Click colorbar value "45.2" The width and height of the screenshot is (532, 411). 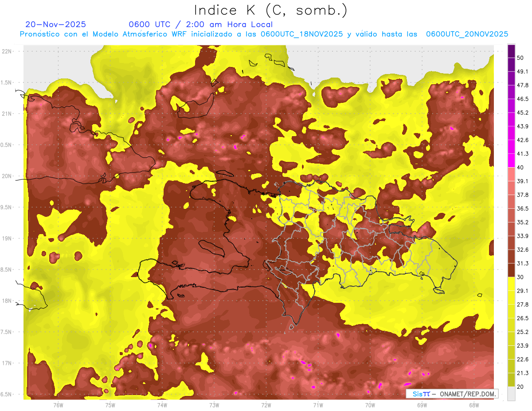523,113
